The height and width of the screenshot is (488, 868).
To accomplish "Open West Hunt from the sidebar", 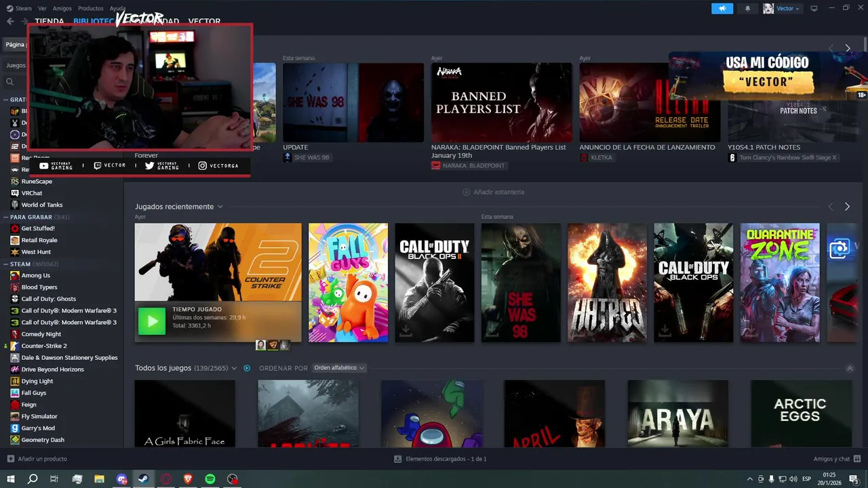I will coord(36,252).
